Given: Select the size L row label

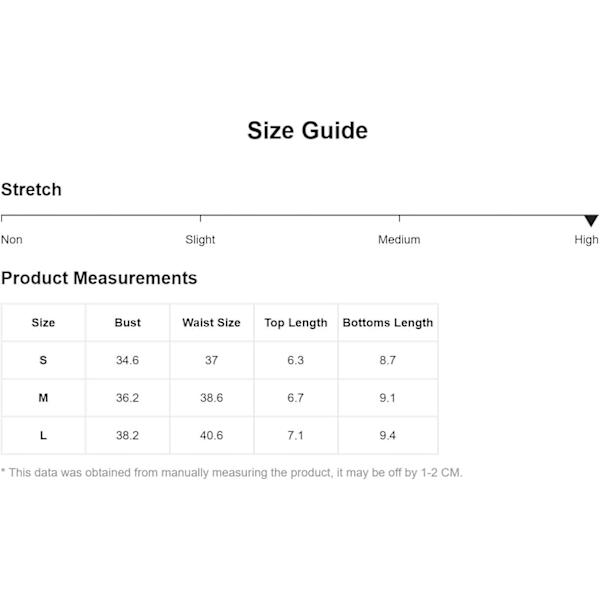Looking at the screenshot, I should 43,436.
